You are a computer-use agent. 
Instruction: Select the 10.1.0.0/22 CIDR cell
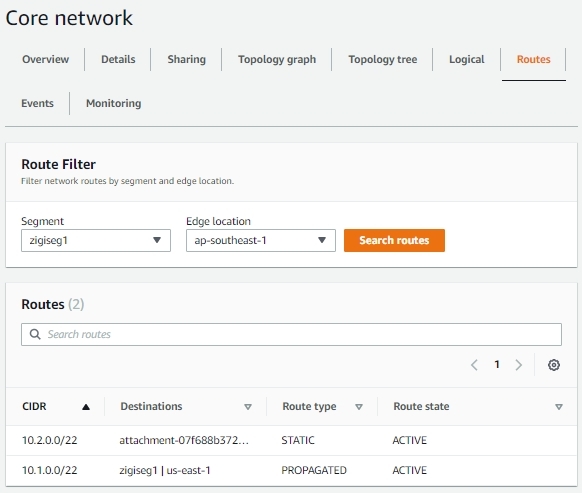pos(49,470)
